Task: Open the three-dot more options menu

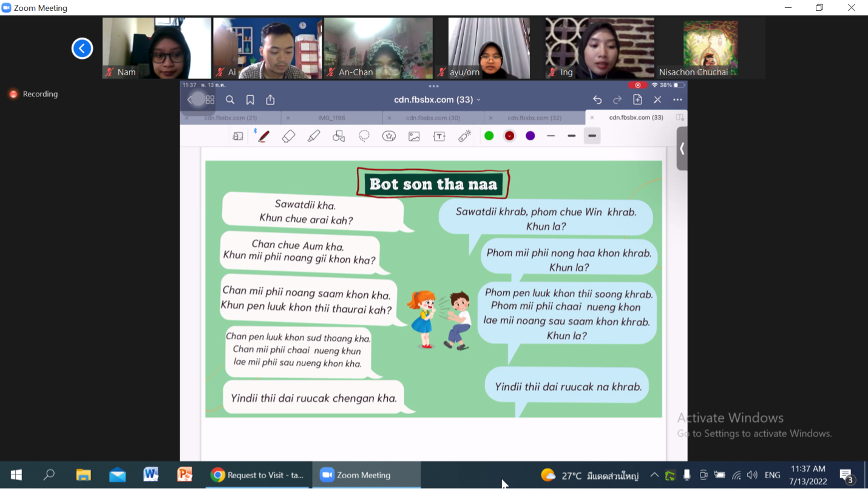Action: (x=677, y=100)
